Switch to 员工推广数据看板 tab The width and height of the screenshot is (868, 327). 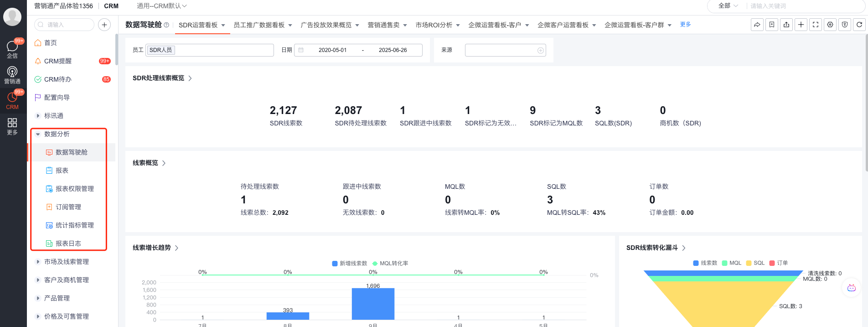coord(259,25)
